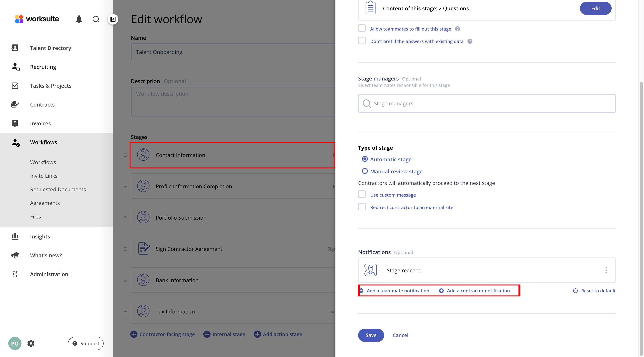
Task: Open Stage managers search dropdown
Action: [x=487, y=103]
